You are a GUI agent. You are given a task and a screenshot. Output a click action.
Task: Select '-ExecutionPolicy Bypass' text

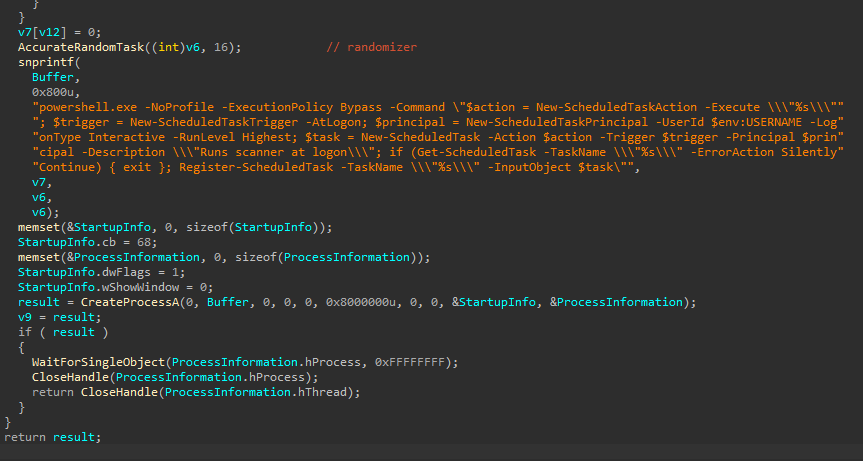click(x=302, y=107)
